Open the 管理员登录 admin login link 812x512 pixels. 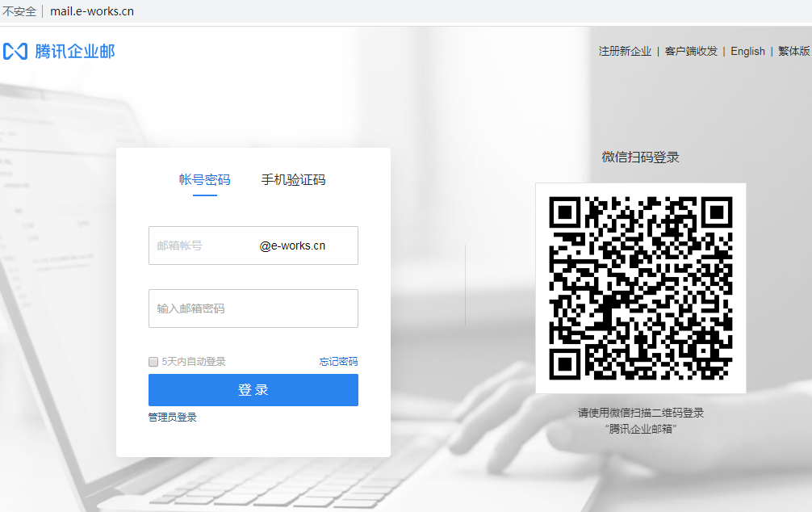tap(171, 417)
